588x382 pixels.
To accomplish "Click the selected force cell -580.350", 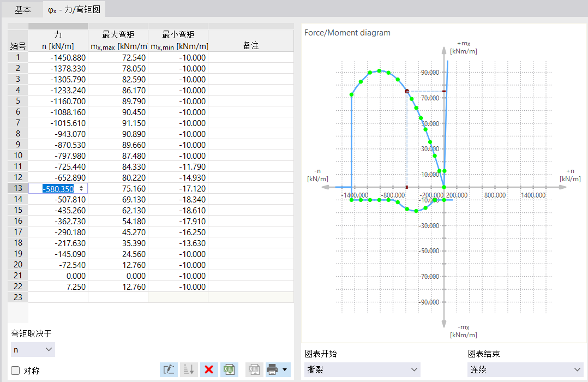I will (58, 188).
